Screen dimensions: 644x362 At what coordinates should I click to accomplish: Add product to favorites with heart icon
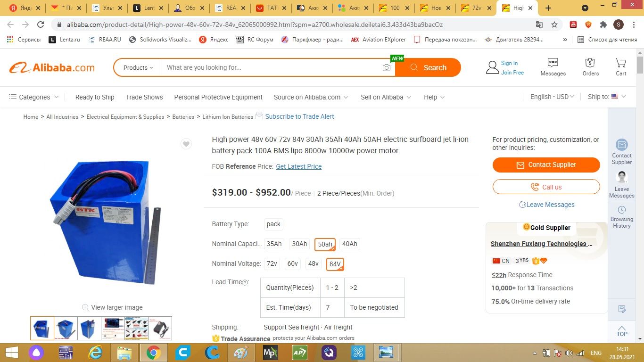coord(186,144)
